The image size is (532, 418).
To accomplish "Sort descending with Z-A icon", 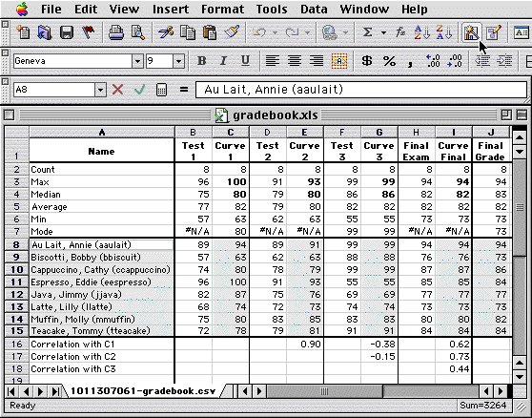I will point(443,32).
